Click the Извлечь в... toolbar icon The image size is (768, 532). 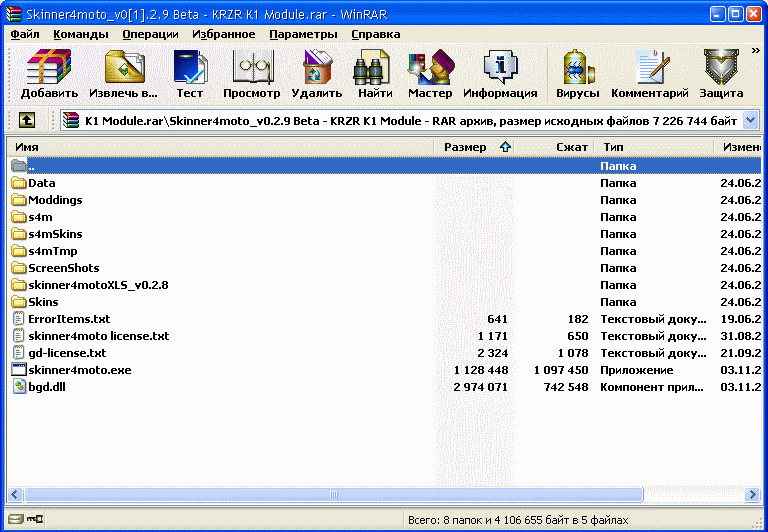tap(124, 67)
